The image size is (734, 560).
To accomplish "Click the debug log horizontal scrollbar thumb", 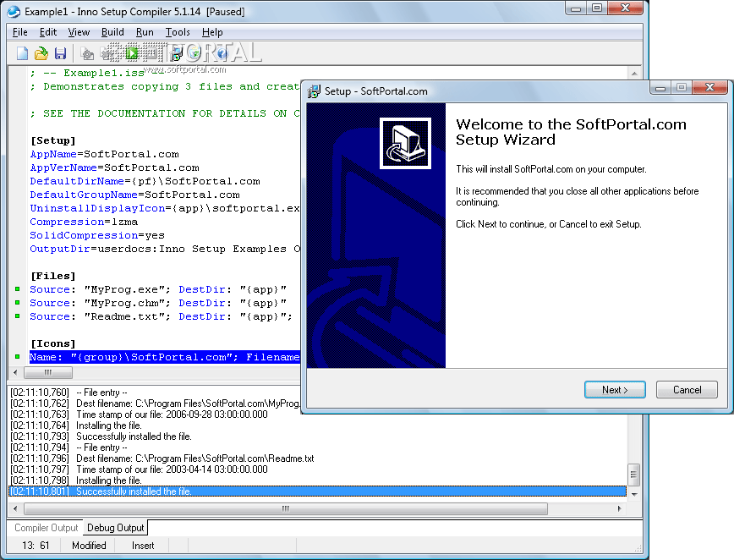I will [286, 508].
